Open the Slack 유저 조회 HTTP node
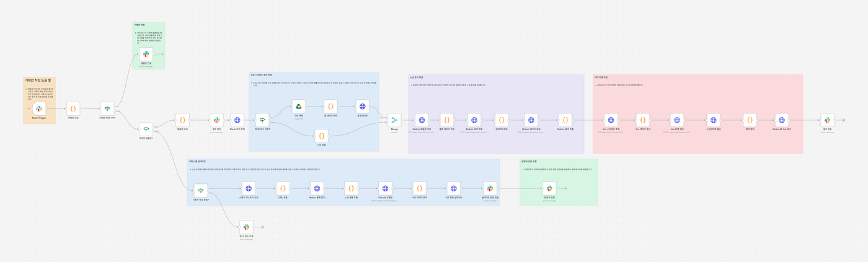This screenshot has height=262, width=868. pyautogui.click(x=237, y=120)
